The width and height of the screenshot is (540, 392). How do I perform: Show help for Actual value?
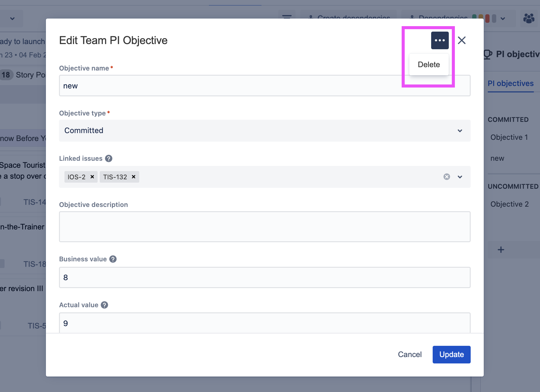104,305
